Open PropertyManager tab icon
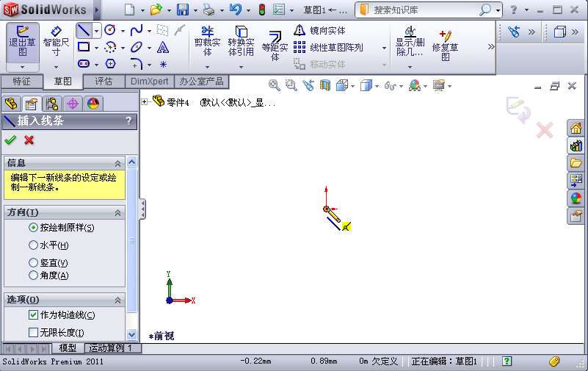588x371 pixels. [32, 104]
